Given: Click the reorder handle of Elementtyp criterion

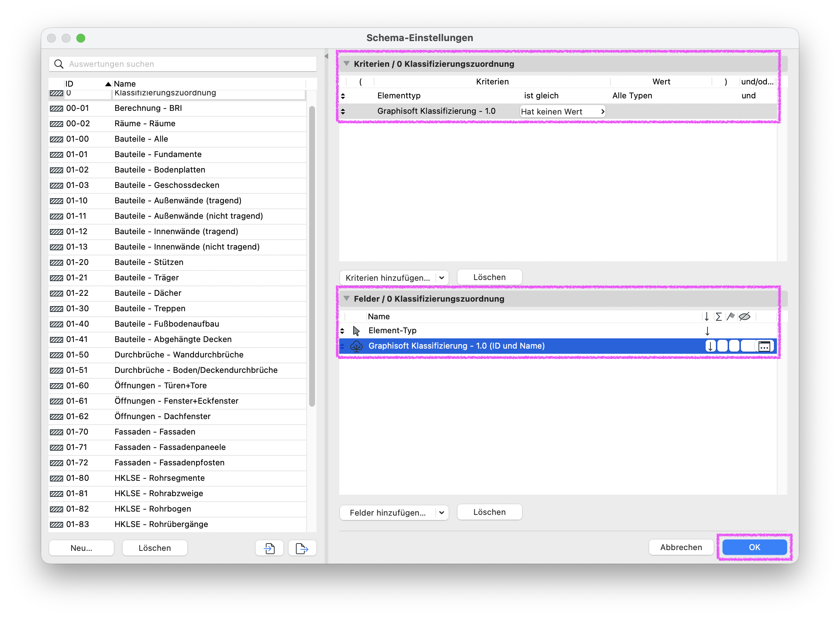Looking at the screenshot, I should pos(343,96).
